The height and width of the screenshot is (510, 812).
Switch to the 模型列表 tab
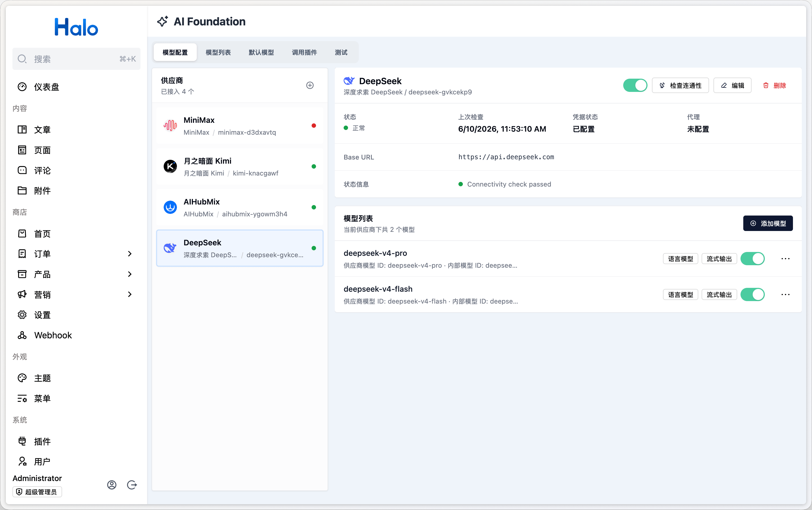(218, 52)
